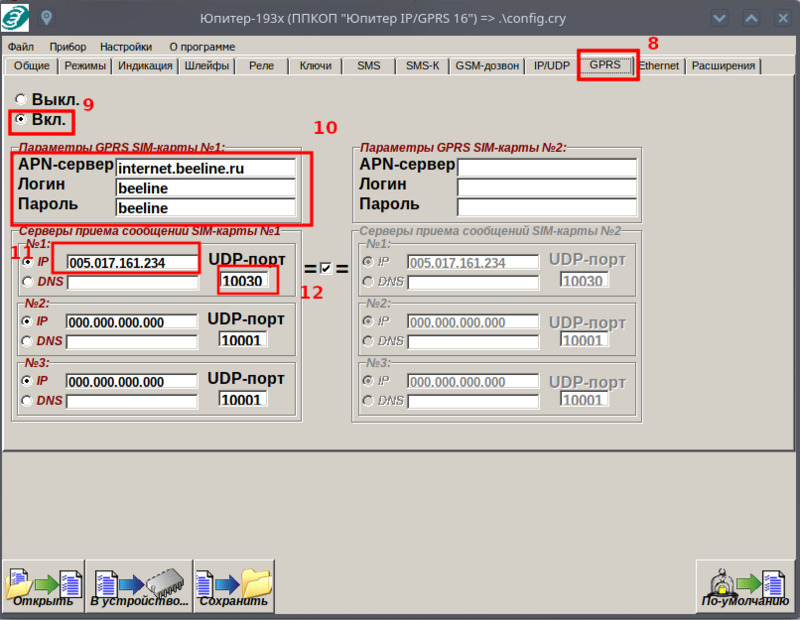Click the application logo in title bar

18,18
